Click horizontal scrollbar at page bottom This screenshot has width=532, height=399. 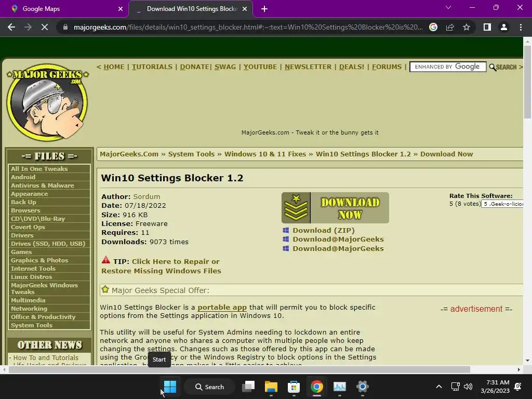click(x=240, y=369)
